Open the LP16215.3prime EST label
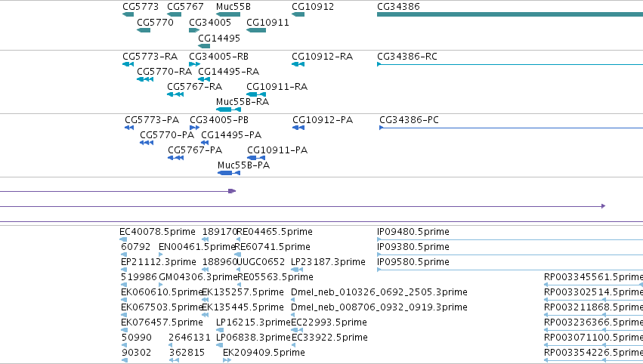Viewport: 643px width, 364px height. click(253, 322)
